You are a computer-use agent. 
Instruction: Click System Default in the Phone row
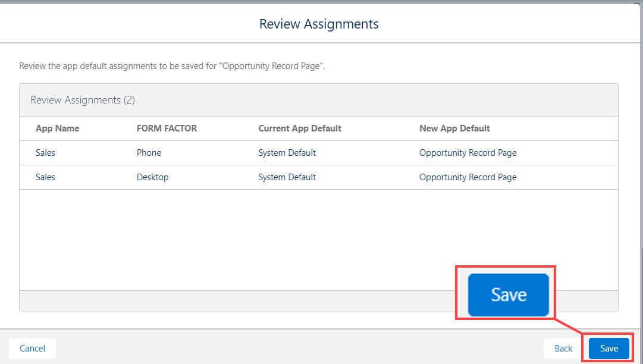click(x=287, y=152)
